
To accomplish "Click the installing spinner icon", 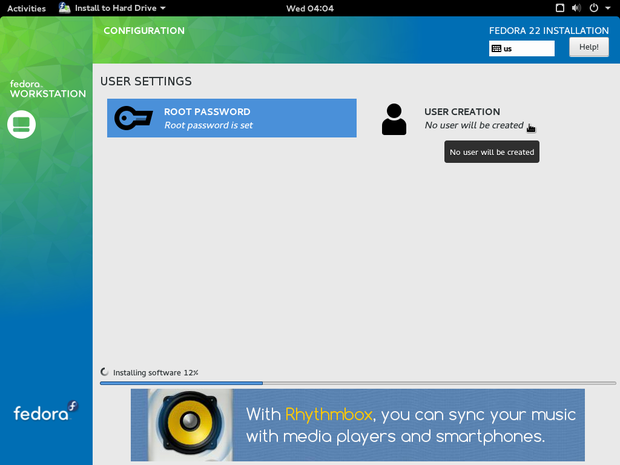I will (104, 372).
